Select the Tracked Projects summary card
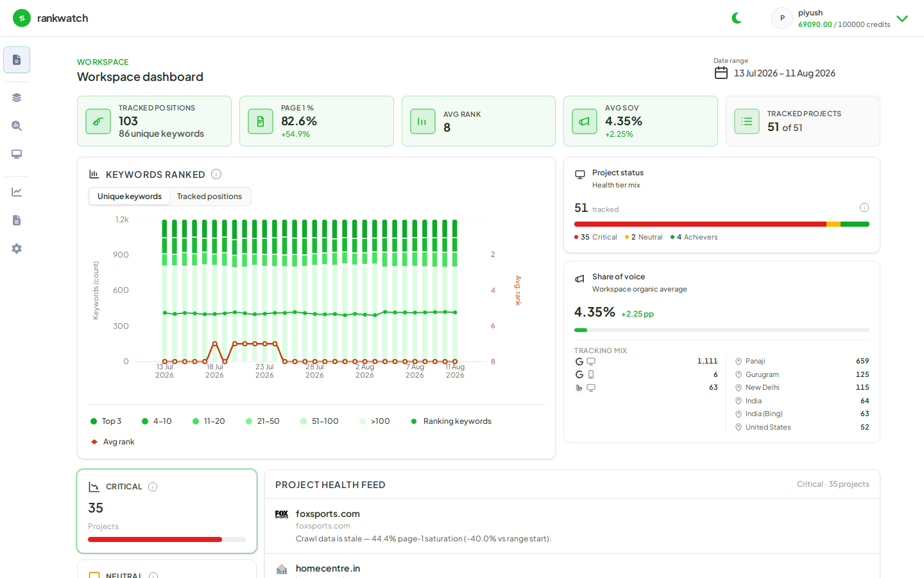This screenshot has height=578, width=924. click(803, 121)
